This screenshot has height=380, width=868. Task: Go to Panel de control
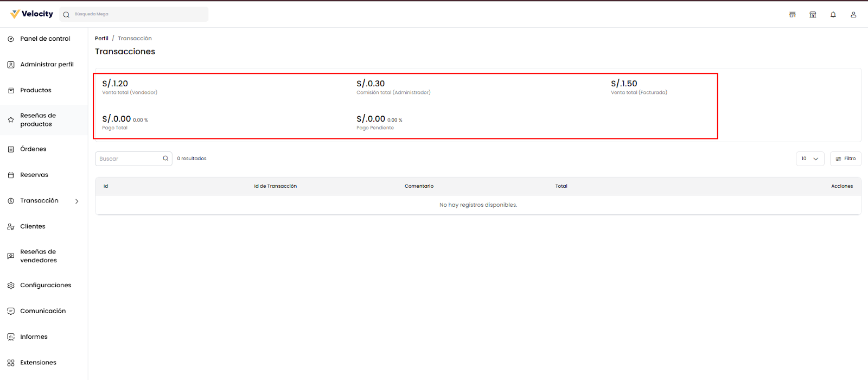tap(45, 39)
